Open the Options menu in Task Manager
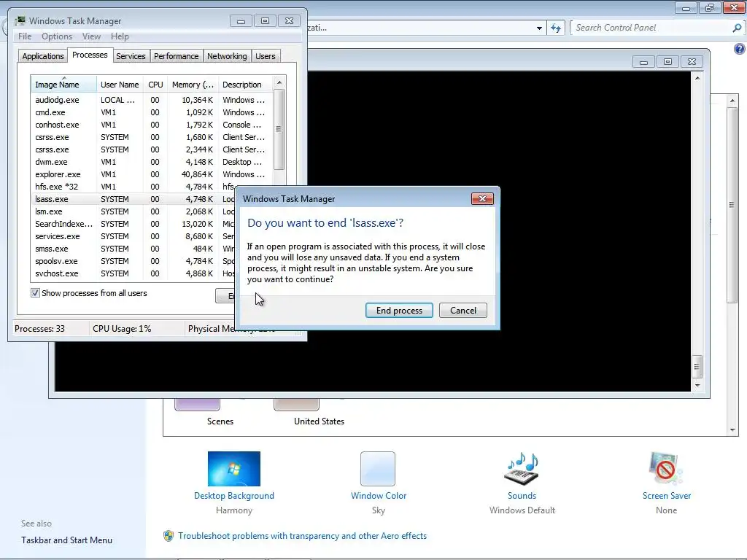This screenshot has width=747, height=560. point(57,36)
